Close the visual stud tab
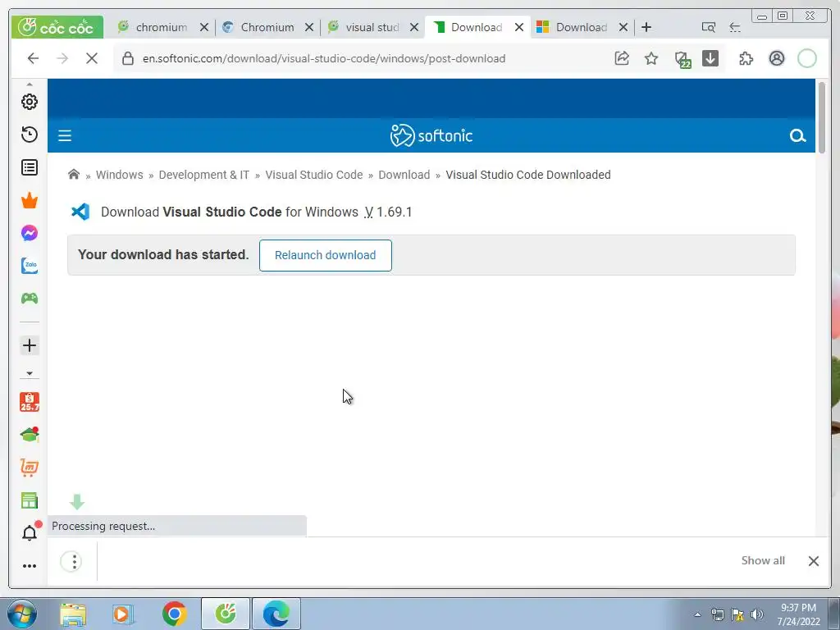Viewport: 840px width, 630px height. tap(414, 27)
